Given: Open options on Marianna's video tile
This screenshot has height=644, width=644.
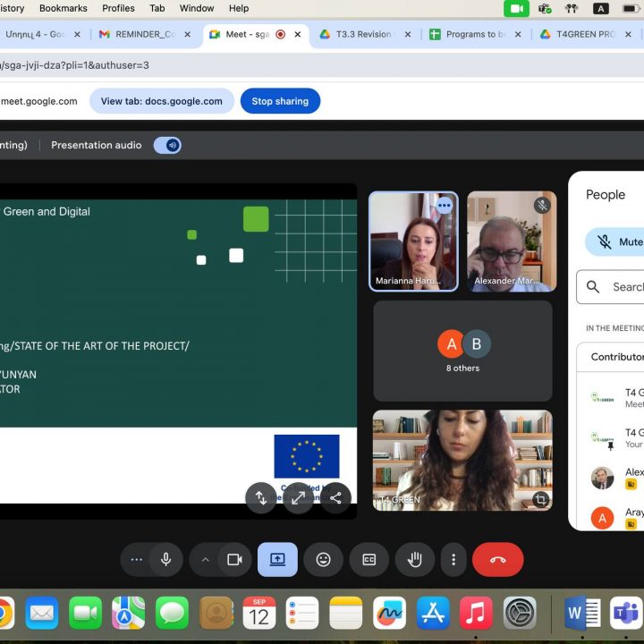Looking at the screenshot, I should click(444, 206).
